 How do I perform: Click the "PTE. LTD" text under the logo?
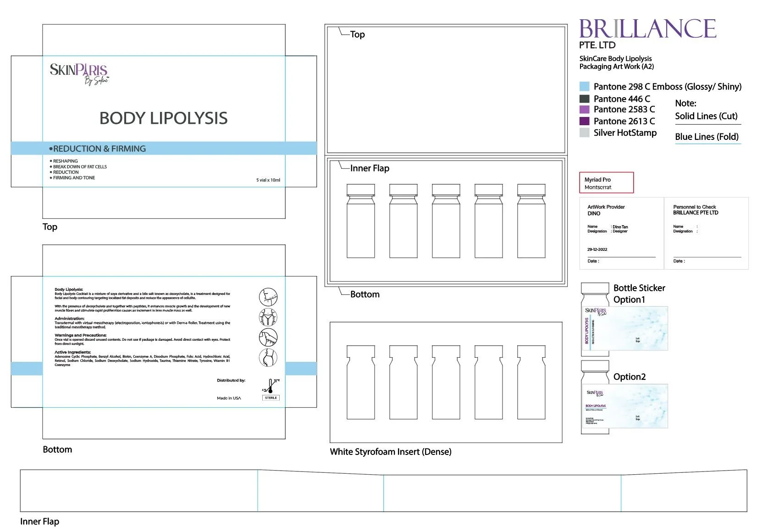pyautogui.click(x=597, y=45)
